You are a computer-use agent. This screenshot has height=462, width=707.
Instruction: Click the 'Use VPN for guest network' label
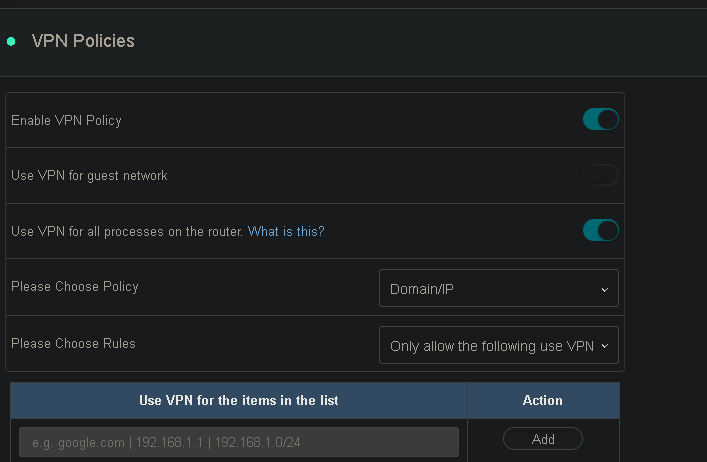(89, 176)
